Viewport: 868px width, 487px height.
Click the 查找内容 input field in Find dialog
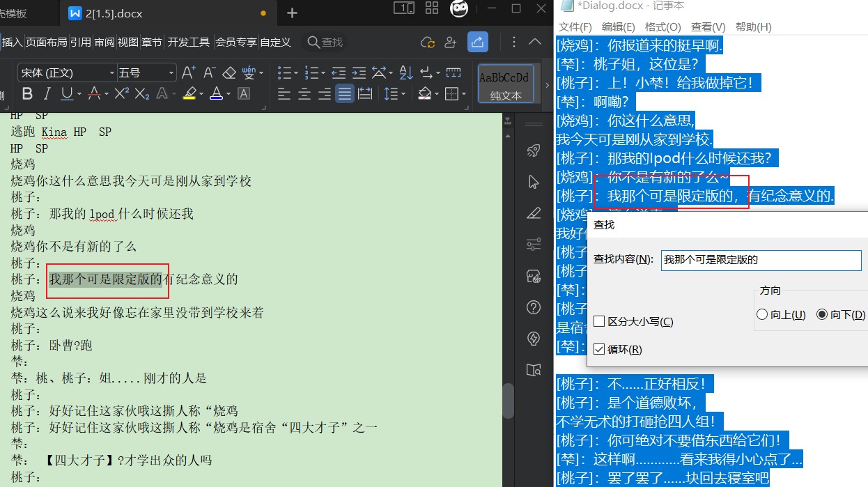761,260
